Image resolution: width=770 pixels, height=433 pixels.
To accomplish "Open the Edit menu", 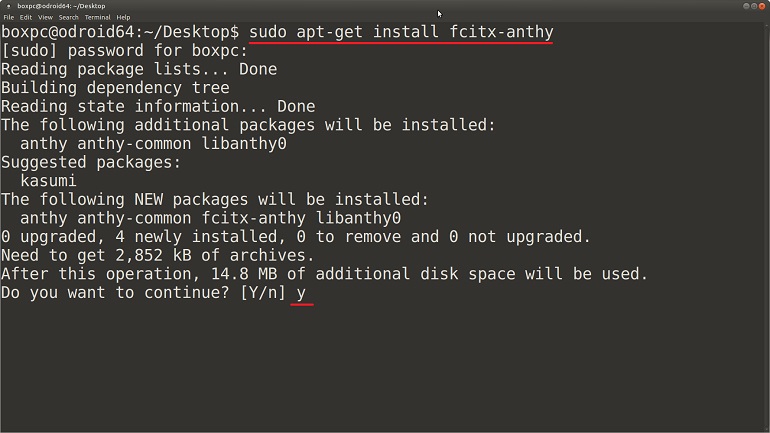I will [26, 17].
